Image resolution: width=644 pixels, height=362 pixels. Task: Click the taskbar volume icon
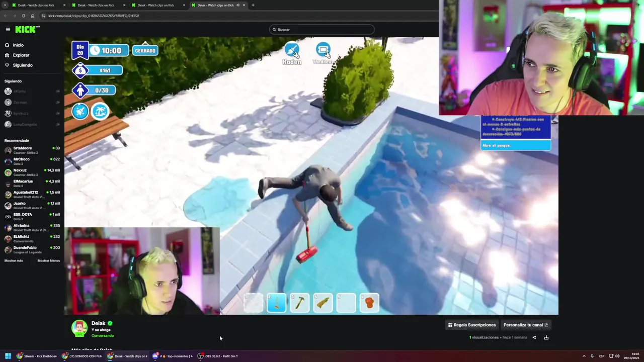[617, 356]
